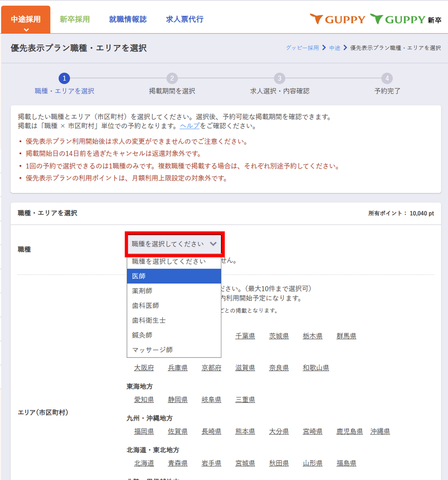Select 大阪府 prefecture
The image size is (448, 480).
(144, 368)
